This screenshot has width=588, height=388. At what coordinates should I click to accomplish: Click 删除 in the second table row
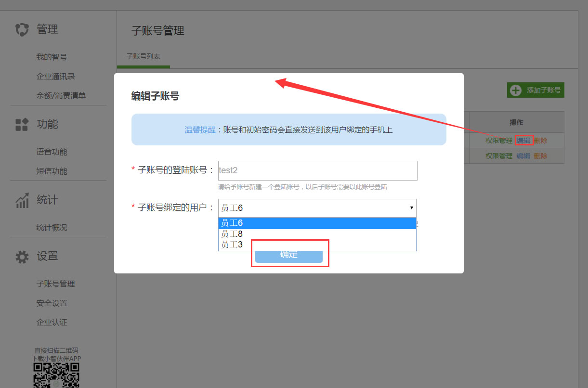pos(541,156)
